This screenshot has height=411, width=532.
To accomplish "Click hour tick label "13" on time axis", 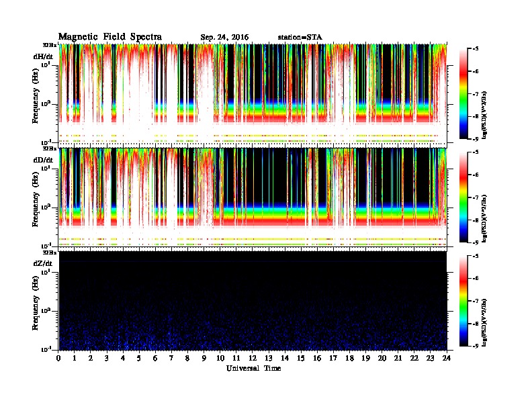I will pyautogui.click(x=269, y=358).
